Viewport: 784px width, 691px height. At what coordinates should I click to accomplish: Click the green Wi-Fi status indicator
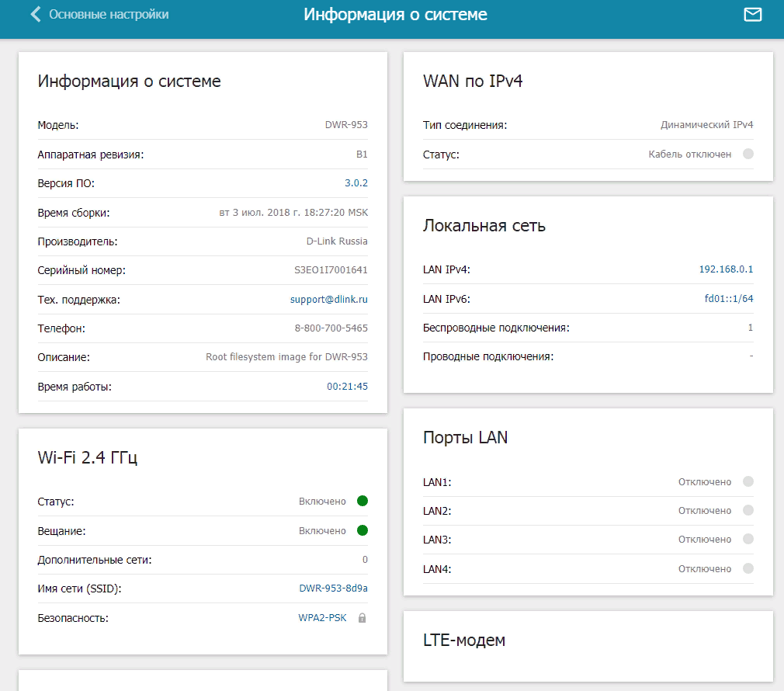362,502
